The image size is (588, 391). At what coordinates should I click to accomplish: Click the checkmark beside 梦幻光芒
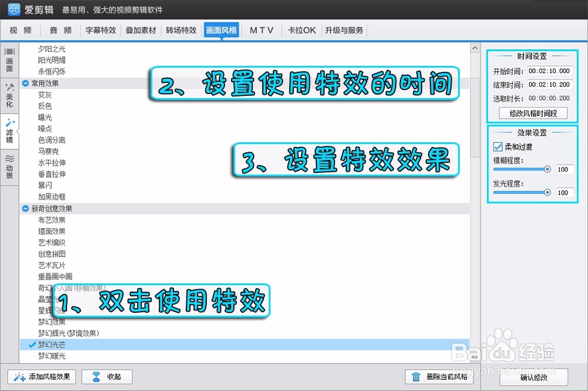click(32, 345)
